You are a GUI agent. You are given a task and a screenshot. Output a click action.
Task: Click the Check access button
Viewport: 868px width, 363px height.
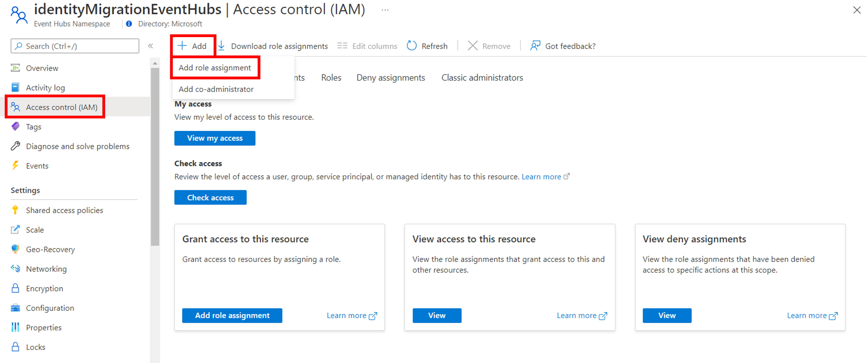[x=211, y=198]
